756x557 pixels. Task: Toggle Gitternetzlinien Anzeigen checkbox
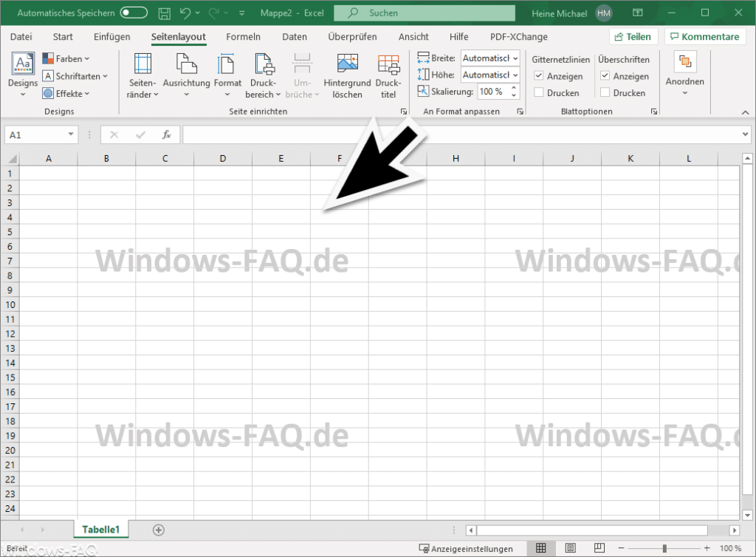coord(538,76)
